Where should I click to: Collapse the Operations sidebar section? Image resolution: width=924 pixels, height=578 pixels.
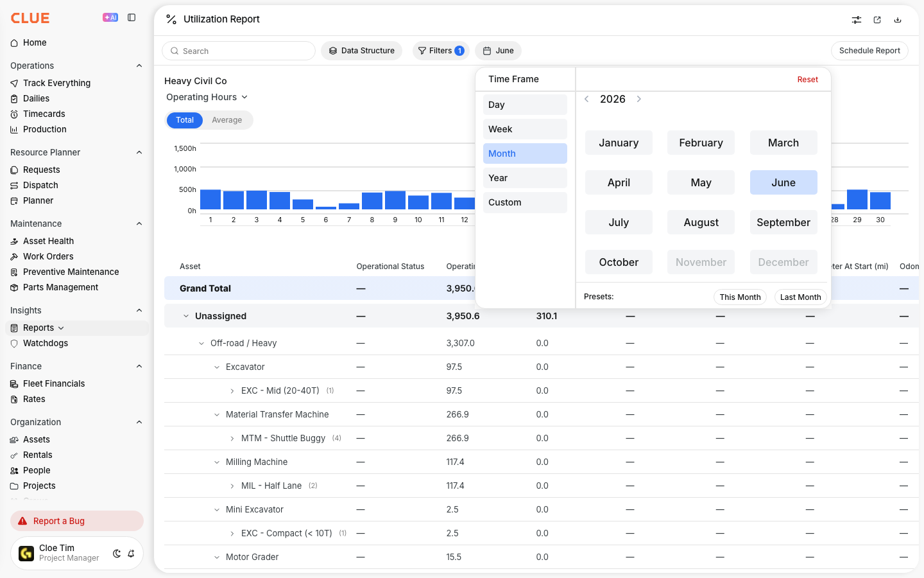click(x=139, y=66)
